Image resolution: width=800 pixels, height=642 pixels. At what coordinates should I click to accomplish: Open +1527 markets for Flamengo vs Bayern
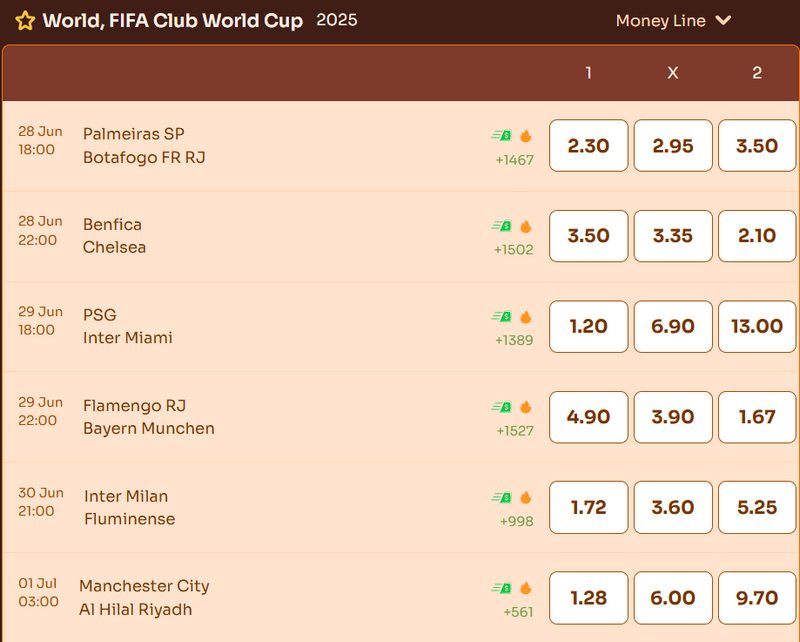(x=515, y=431)
